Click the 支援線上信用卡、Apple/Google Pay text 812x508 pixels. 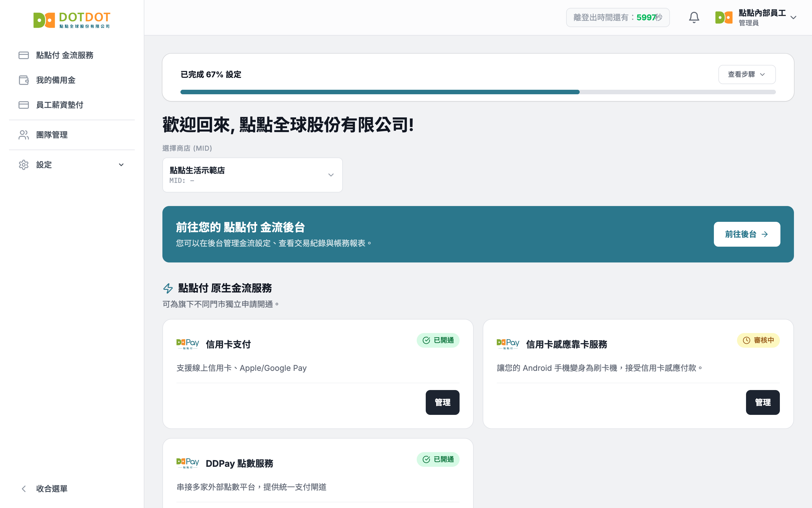point(242,368)
